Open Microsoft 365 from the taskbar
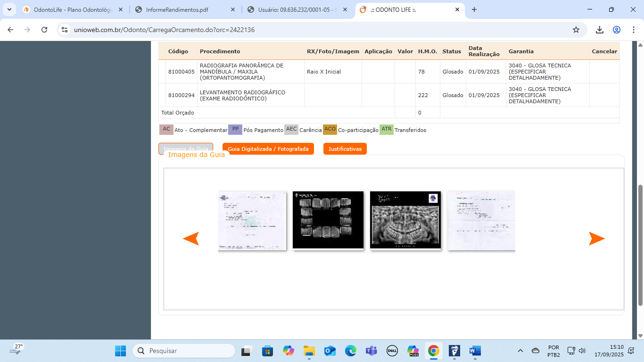This screenshot has width=644, height=362. point(413,351)
